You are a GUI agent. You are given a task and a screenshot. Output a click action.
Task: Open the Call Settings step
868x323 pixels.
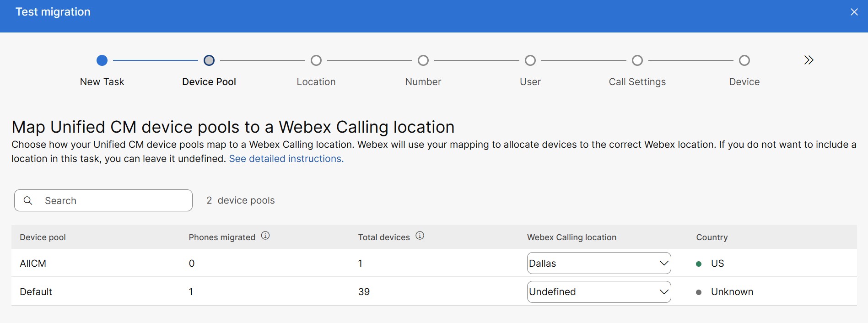[637, 60]
